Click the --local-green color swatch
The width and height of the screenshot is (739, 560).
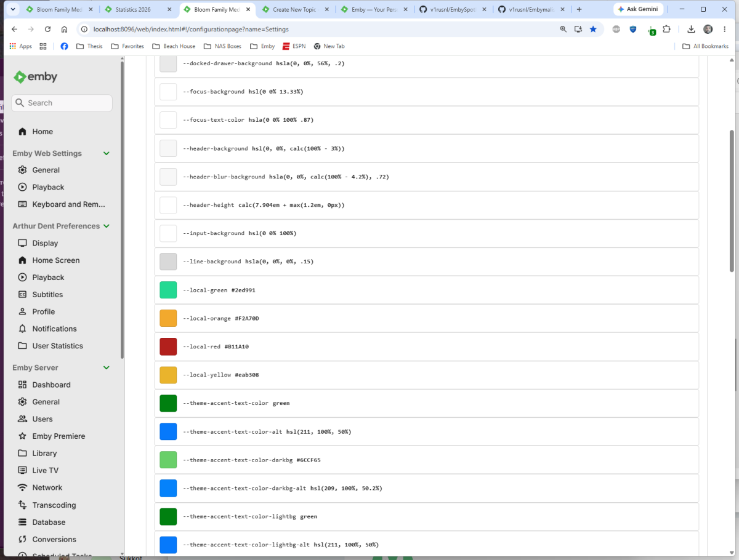click(x=168, y=290)
